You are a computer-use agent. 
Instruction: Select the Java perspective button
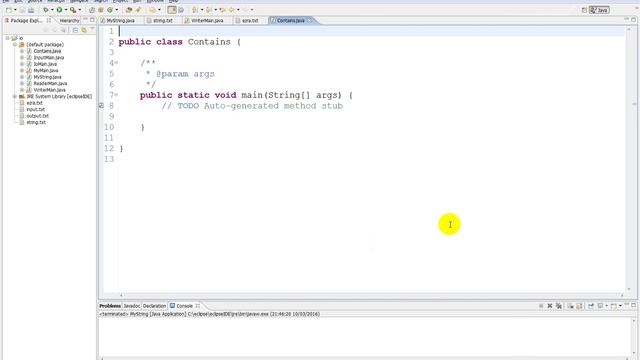[x=599, y=10]
